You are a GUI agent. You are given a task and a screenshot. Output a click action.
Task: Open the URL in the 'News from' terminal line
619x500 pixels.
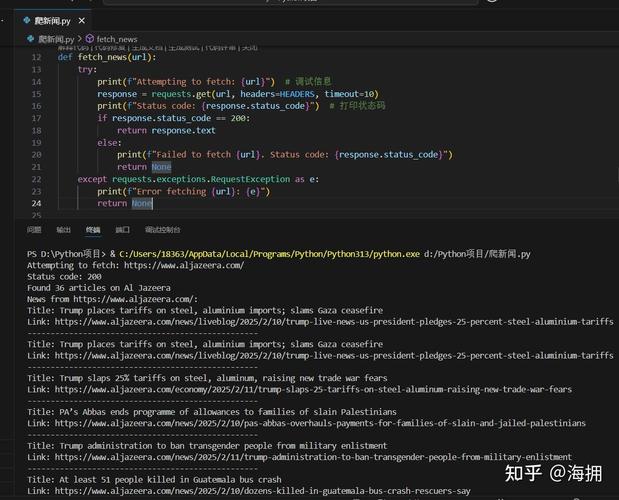coord(134,299)
